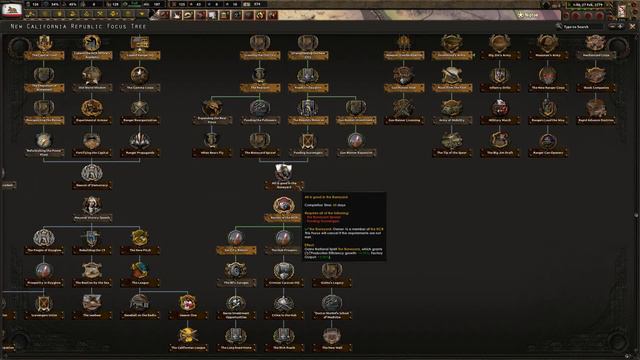640x360 pixels.
Task: Click the Shock Companies focus icon
Action: point(596,75)
